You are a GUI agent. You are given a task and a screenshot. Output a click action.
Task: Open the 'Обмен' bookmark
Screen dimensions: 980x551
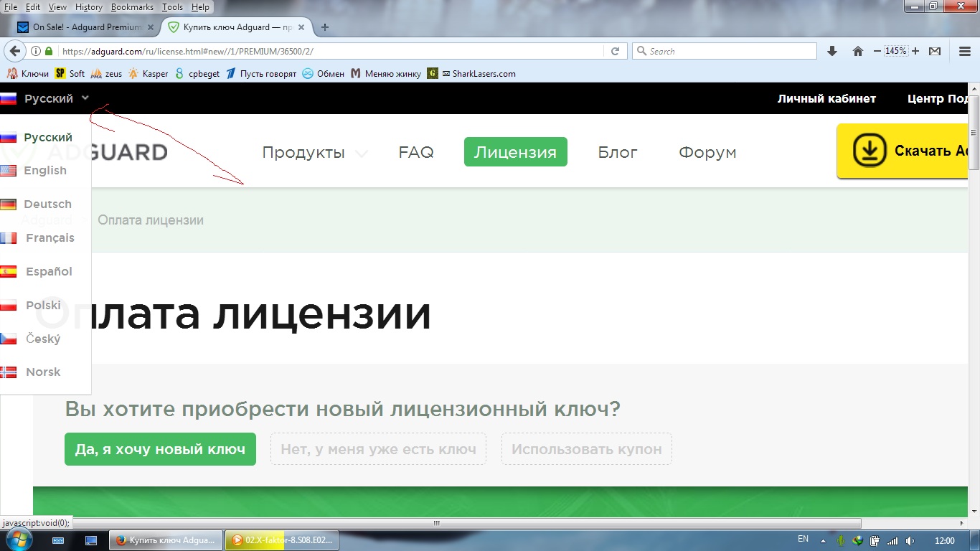323,73
